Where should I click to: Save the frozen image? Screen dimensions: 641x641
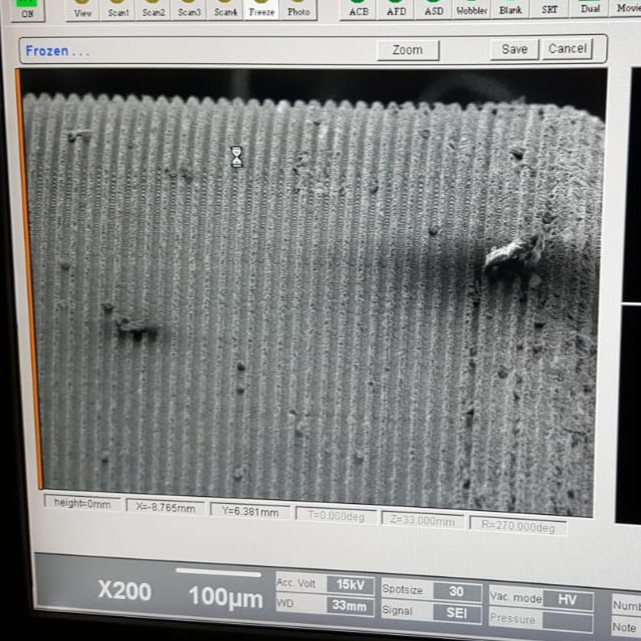514,49
